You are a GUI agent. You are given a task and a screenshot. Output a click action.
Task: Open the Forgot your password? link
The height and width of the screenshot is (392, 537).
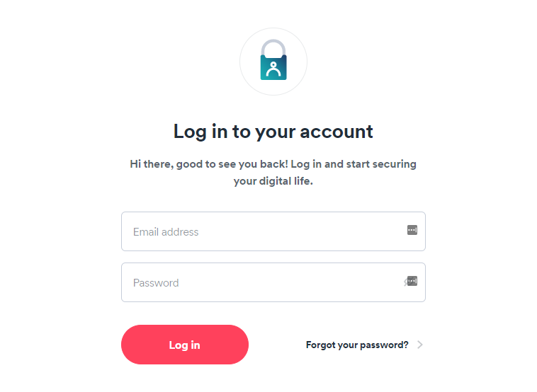[357, 345]
